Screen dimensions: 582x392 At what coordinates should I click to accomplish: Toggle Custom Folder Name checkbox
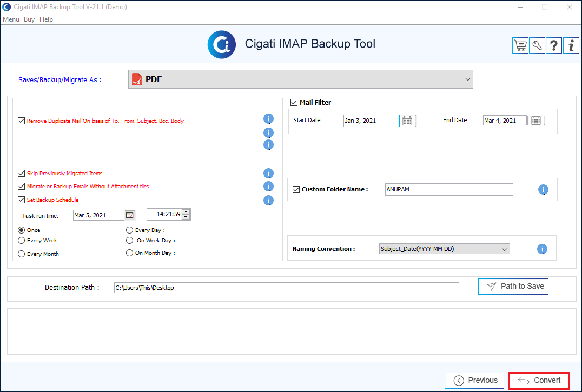[x=296, y=189]
